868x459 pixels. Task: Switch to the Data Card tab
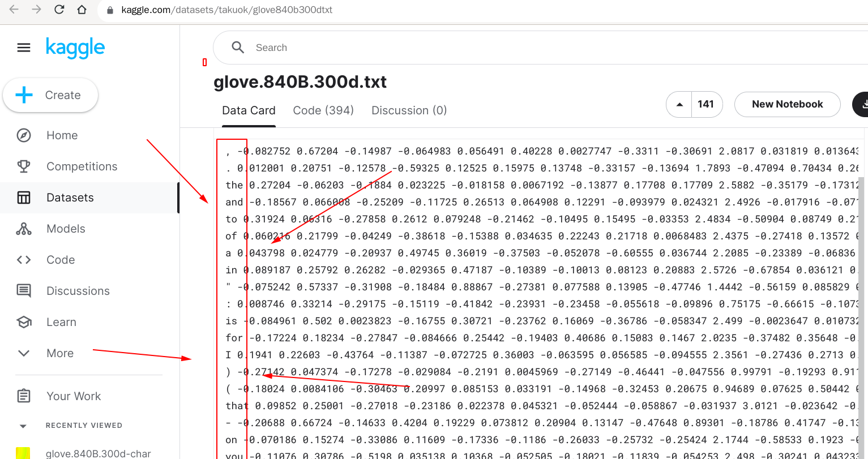pyautogui.click(x=249, y=110)
